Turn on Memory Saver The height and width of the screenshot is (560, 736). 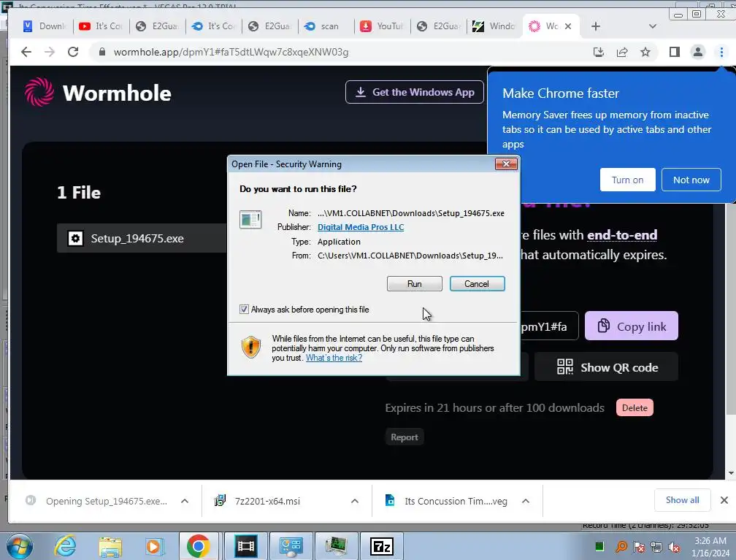point(628,180)
